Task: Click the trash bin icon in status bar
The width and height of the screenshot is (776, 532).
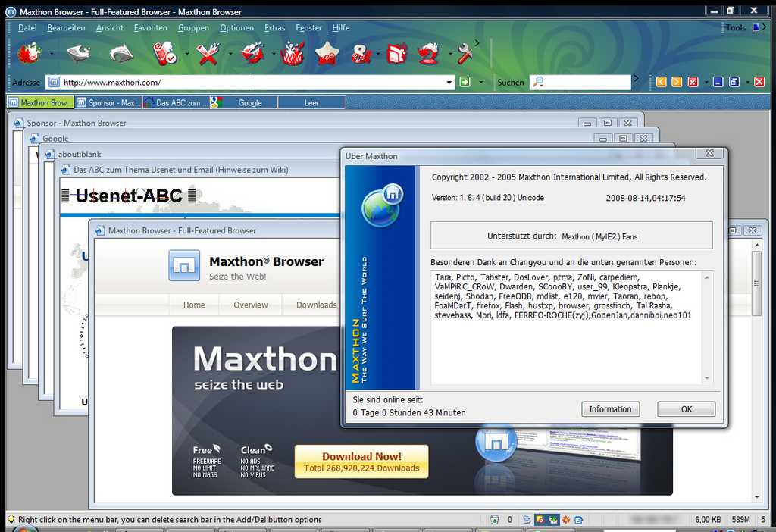Action: tap(495, 520)
